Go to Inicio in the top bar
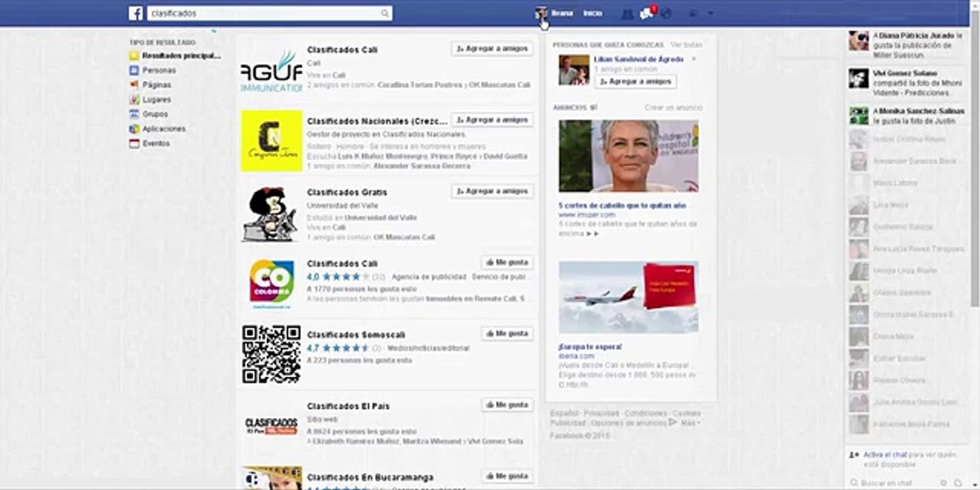 pos(592,13)
